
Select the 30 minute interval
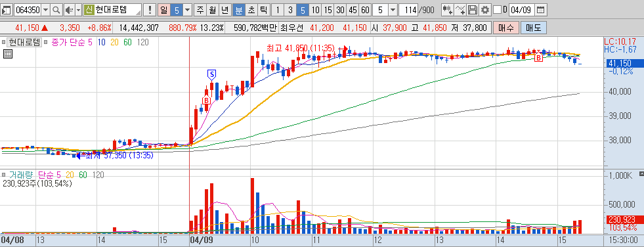[340, 9]
